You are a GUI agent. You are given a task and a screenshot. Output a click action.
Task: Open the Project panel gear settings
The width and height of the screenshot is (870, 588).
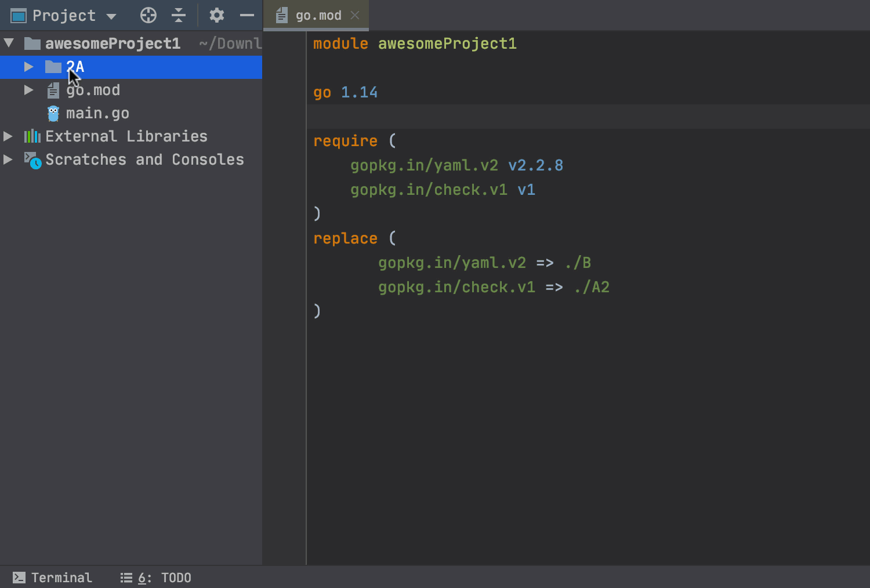[x=217, y=15]
